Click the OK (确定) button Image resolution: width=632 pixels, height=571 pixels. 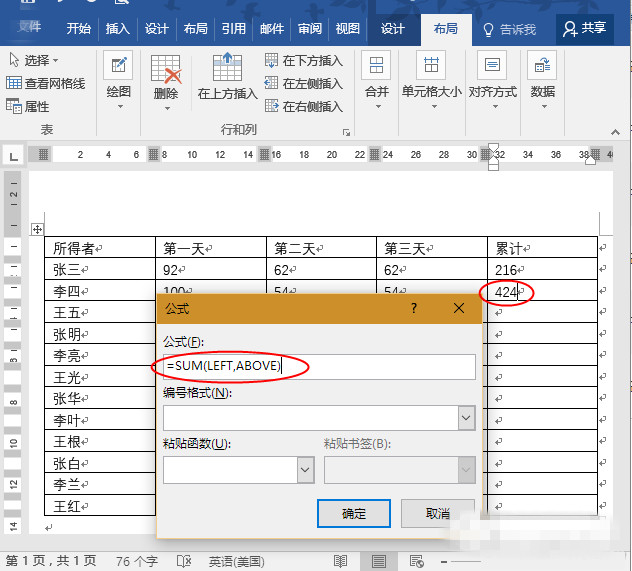pyautogui.click(x=353, y=514)
